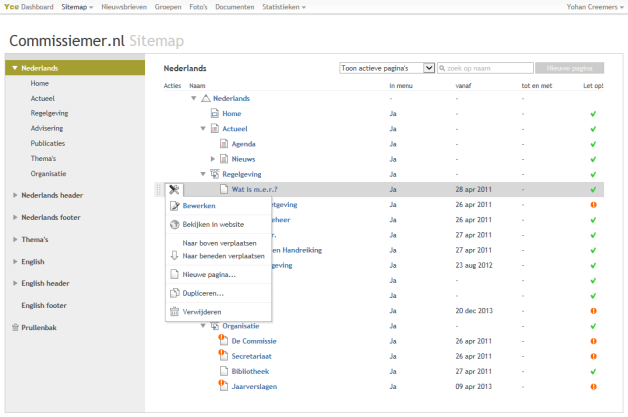Expand the English section in the sidebar
The height and width of the screenshot is (417, 628).
point(15,262)
